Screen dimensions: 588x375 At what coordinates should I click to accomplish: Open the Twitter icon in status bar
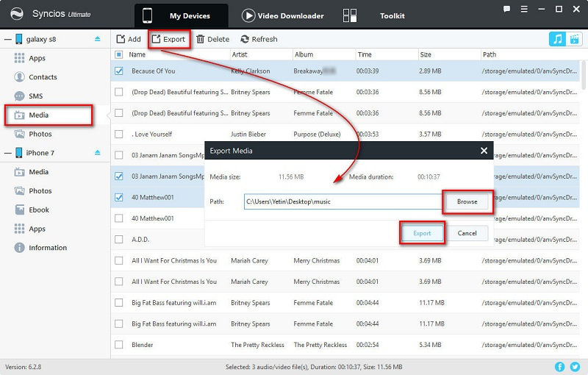pos(575,367)
